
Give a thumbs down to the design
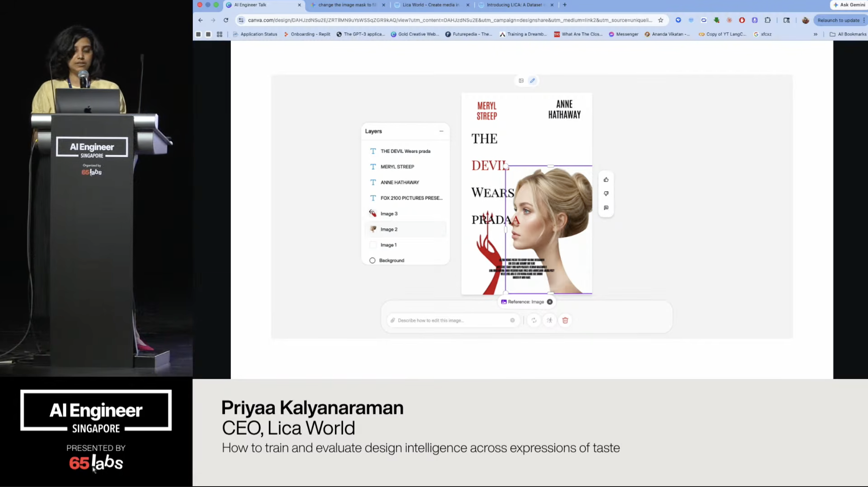pos(606,194)
